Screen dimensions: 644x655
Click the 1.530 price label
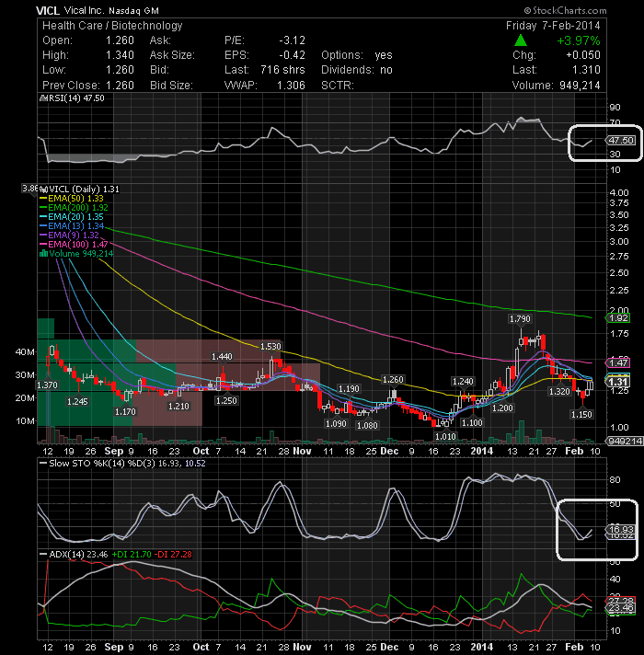270,346
